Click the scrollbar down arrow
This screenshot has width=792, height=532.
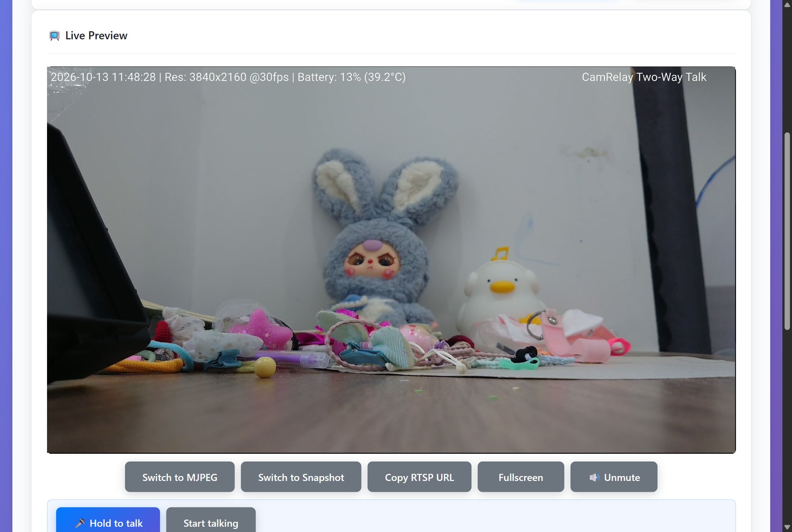point(787,527)
